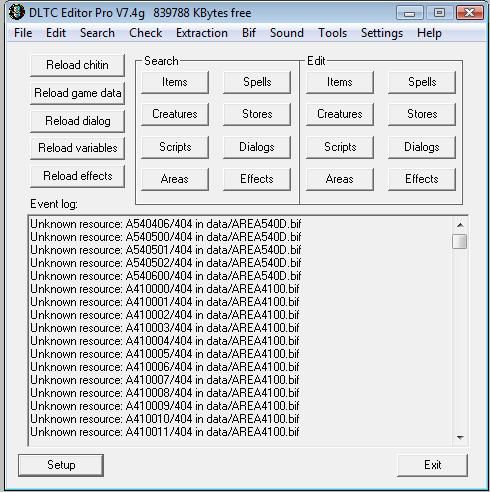490x492 pixels.
Task: Open Dialogs in the Search group
Action: tap(257, 147)
